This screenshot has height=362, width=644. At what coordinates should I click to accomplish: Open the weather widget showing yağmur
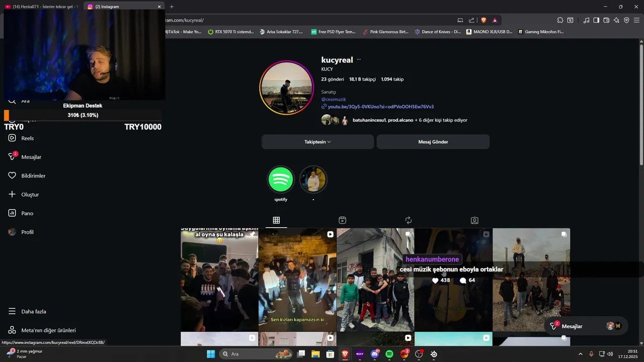[24, 354]
